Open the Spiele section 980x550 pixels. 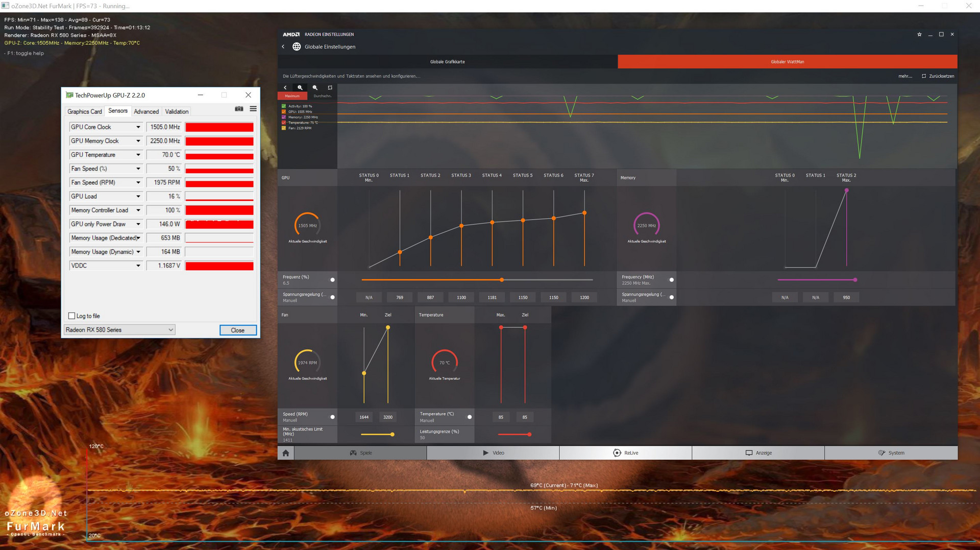360,453
